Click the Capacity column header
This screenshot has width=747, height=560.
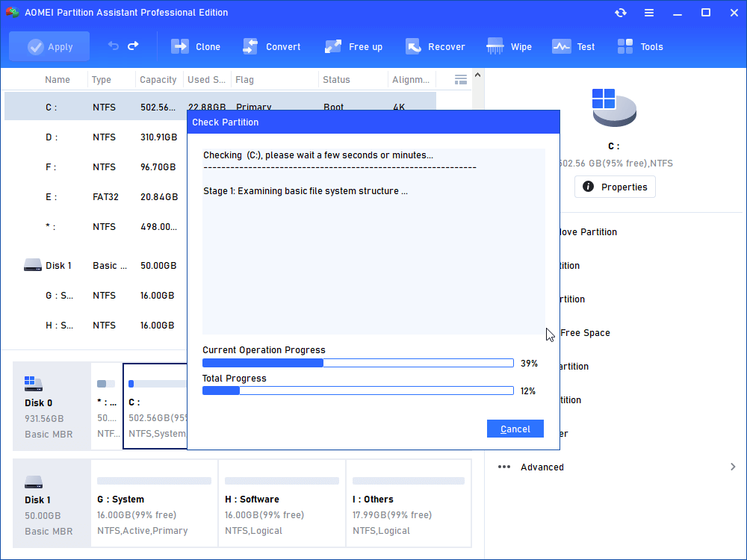pyautogui.click(x=158, y=80)
